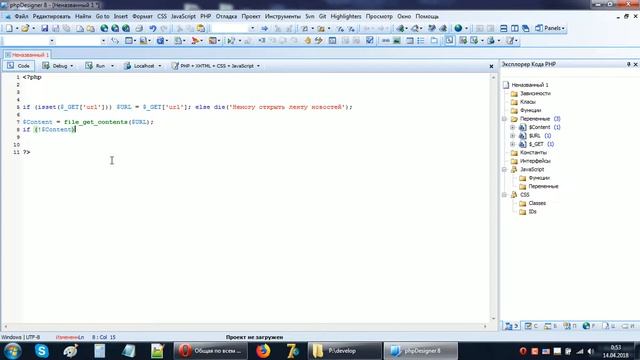Switch to Opera window in taskbar

211,351
